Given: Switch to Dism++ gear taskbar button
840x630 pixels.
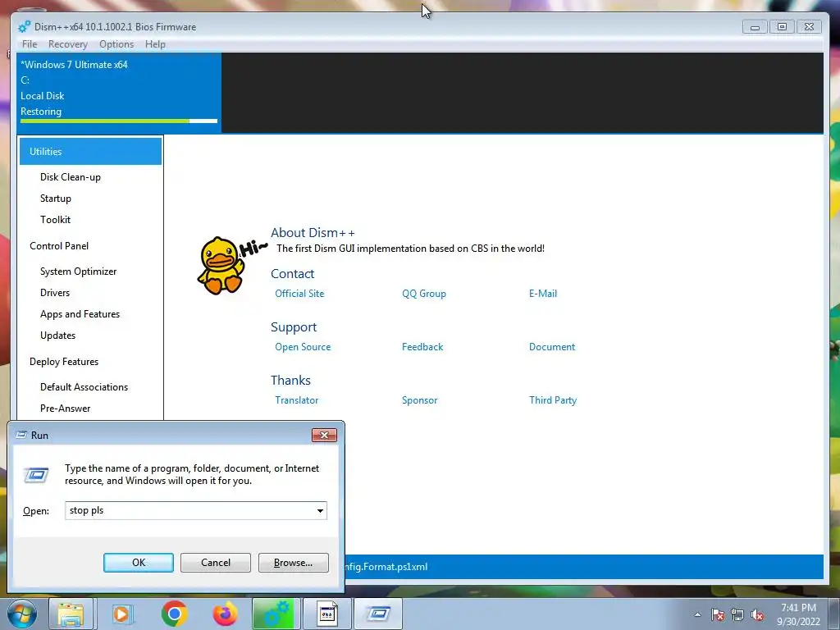Looking at the screenshot, I should click(x=276, y=614).
